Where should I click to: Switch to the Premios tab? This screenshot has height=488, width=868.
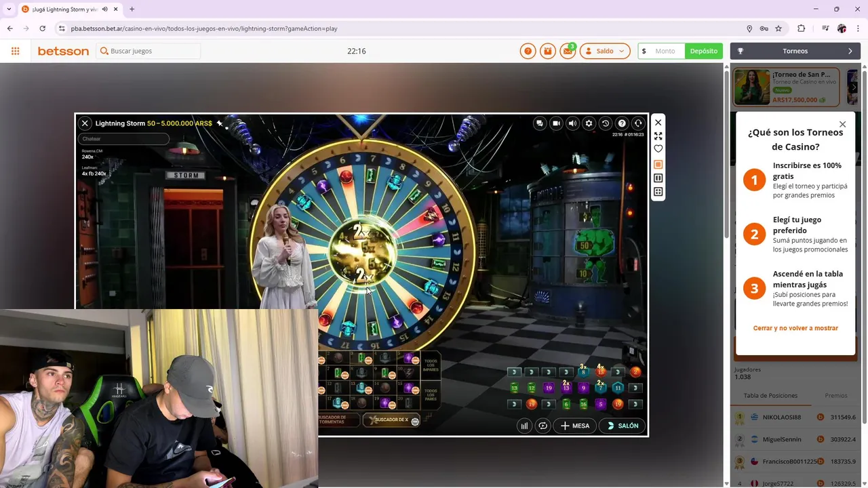(x=836, y=395)
